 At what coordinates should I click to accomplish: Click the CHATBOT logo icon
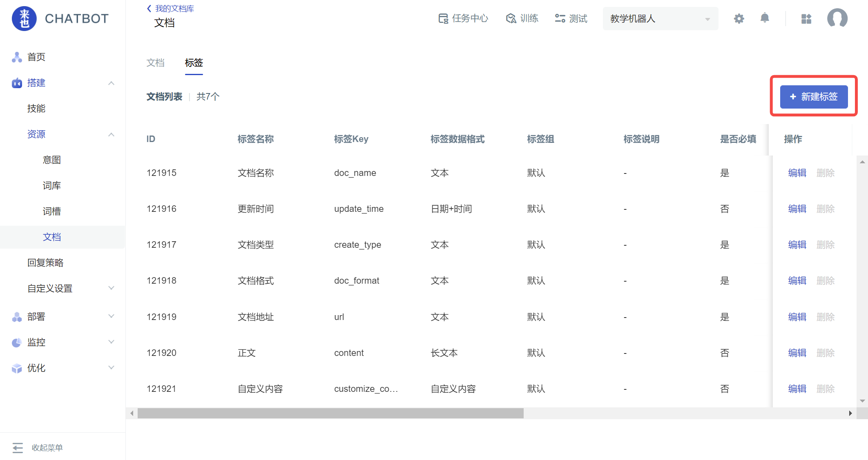(24, 18)
